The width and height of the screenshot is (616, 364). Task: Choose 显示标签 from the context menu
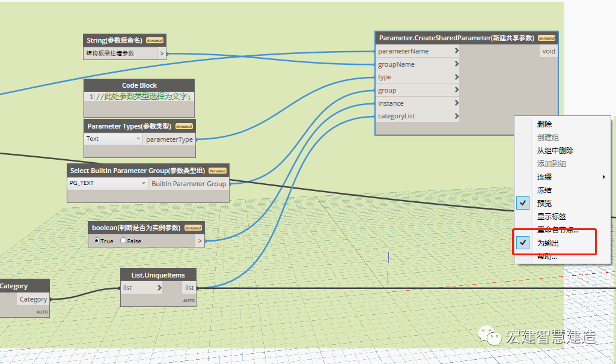[x=552, y=216]
